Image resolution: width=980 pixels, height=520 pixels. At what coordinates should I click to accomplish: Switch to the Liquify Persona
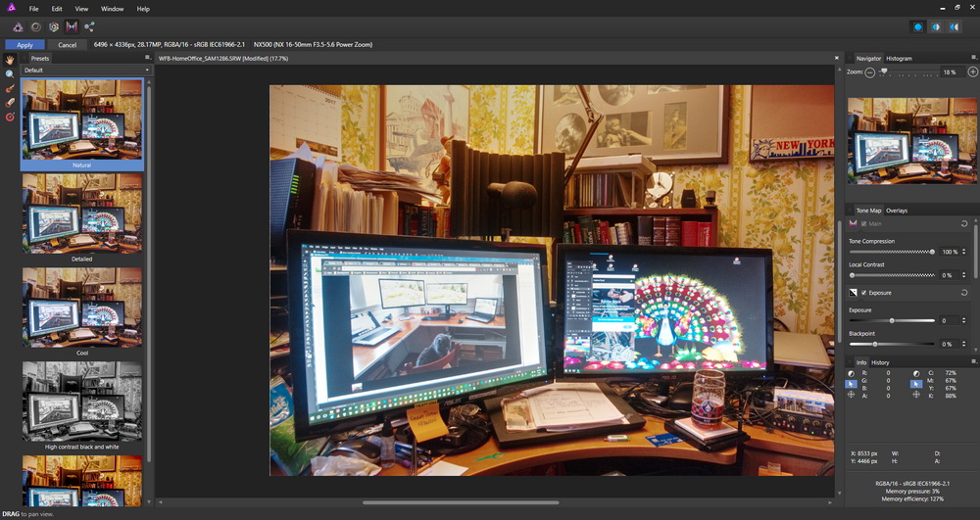[x=36, y=26]
